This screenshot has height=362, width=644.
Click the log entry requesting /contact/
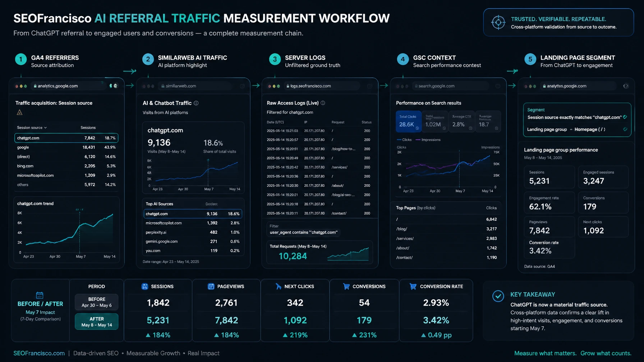tap(318, 213)
